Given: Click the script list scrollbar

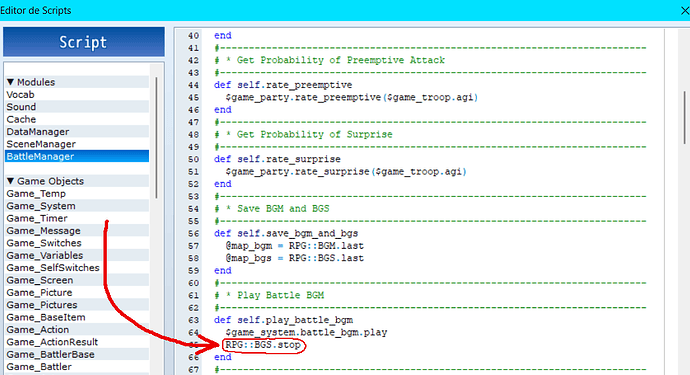Looking at the screenshot, I should (156, 138).
